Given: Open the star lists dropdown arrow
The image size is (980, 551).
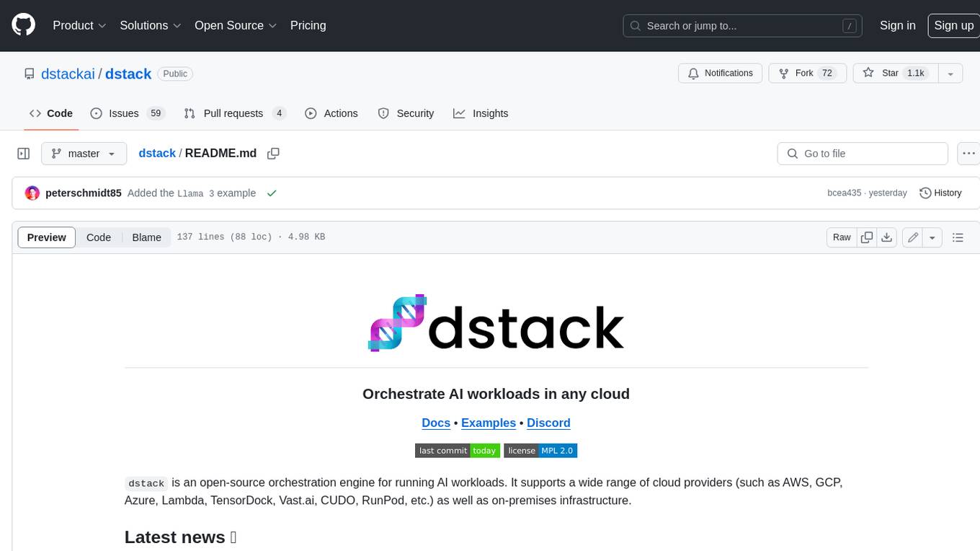Looking at the screenshot, I should [950, 74].
